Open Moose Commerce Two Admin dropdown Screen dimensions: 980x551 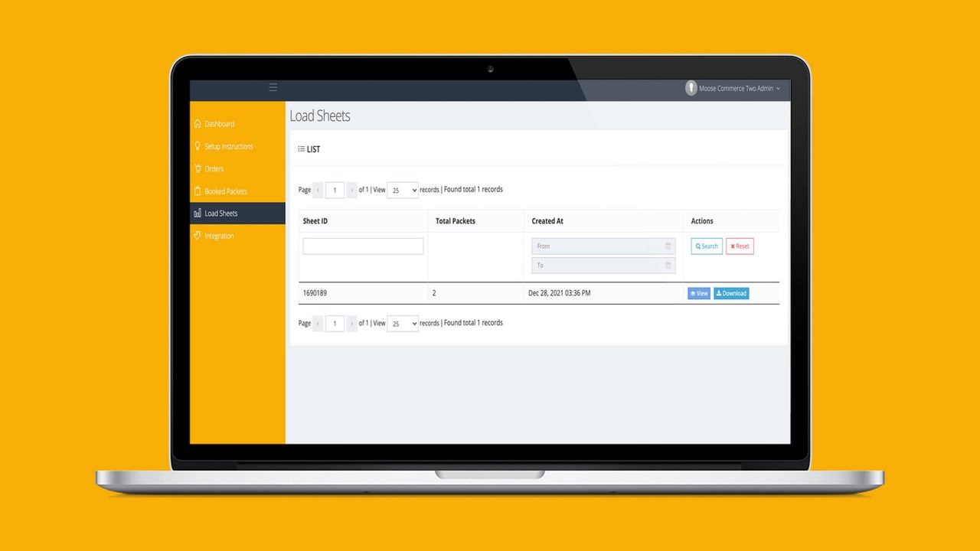pos(740,89)
